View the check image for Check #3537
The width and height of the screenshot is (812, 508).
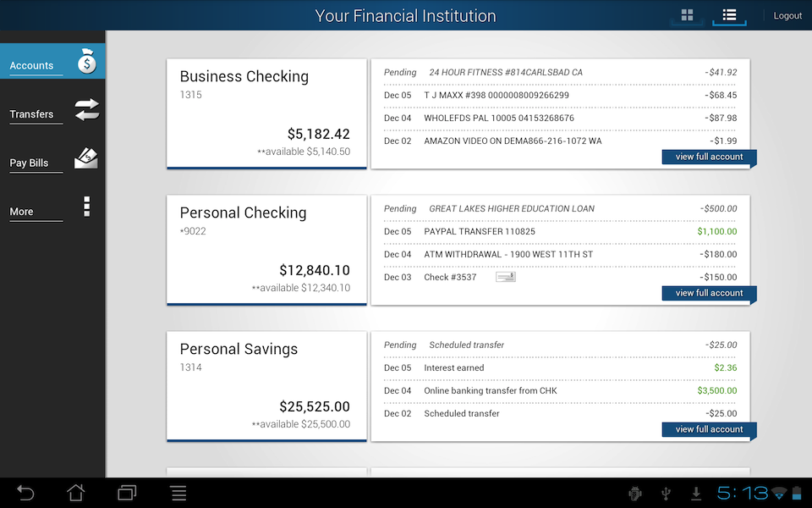pos(505,277)
